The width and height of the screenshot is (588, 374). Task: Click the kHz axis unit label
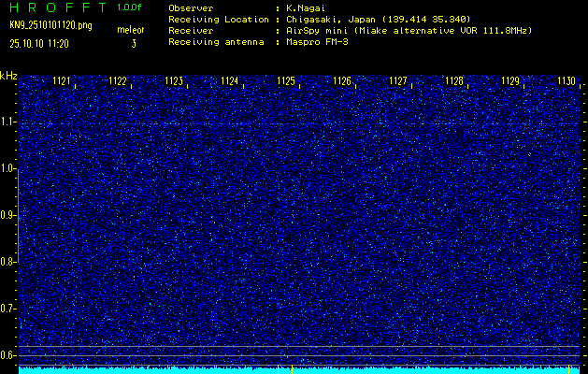pyautogui.click(x=8, y=75)
